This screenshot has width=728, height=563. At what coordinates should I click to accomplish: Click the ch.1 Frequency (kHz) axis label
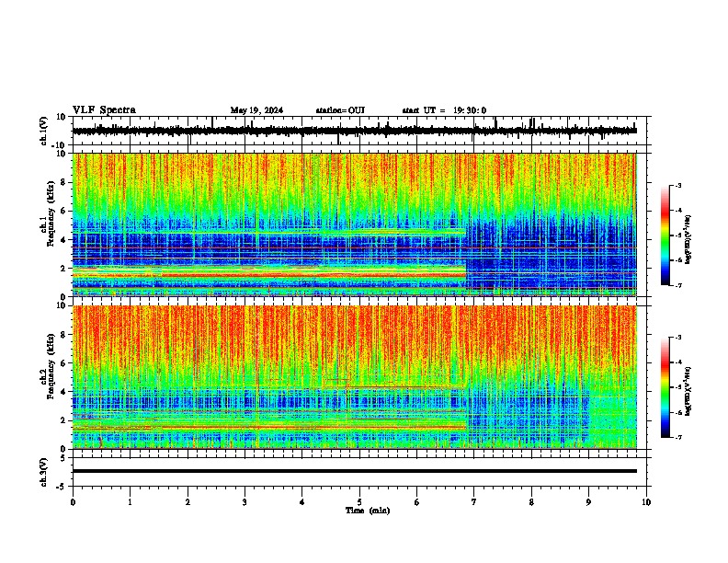click(x=48, y=214)
